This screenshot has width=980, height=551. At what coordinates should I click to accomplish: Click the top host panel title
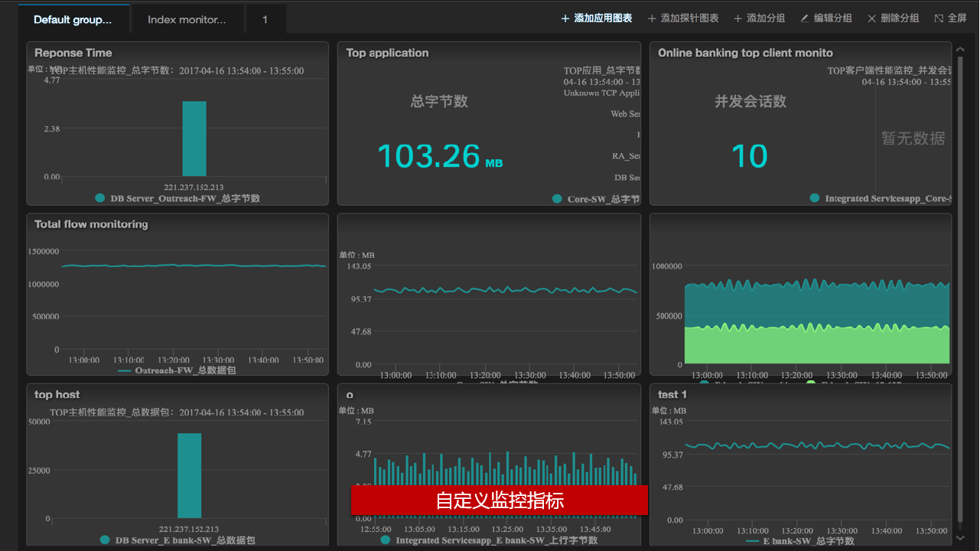[57, 395]
